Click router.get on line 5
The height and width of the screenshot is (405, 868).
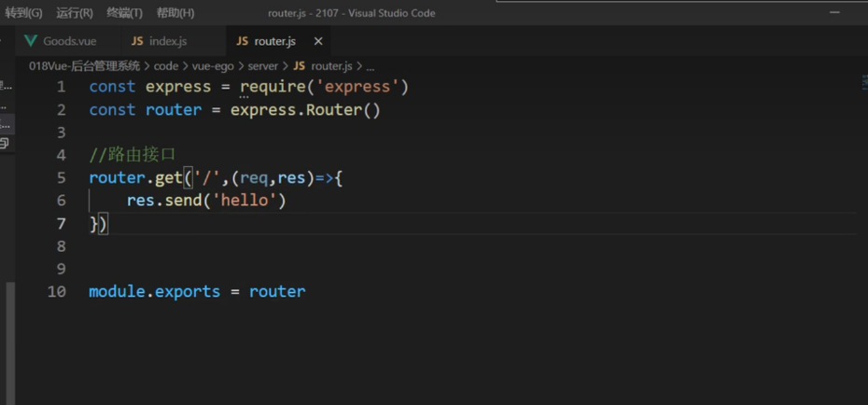(135, 177)
